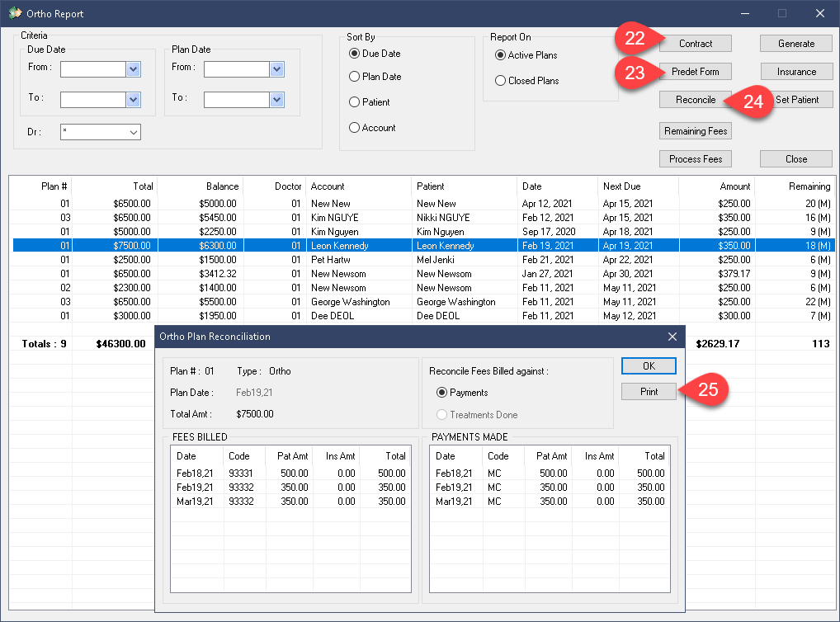Close the Ortho Report window from title bar

tap(819, 13)
